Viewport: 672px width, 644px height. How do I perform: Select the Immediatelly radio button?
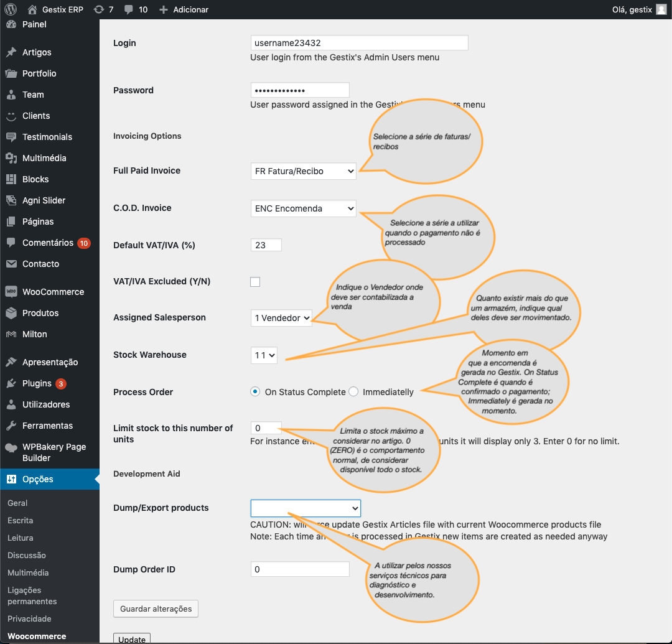353,391
